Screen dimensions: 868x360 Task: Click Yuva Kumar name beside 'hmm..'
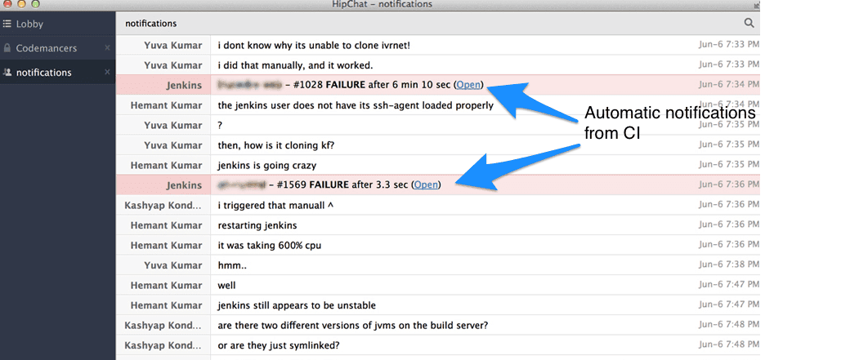[x=172, y=264]
